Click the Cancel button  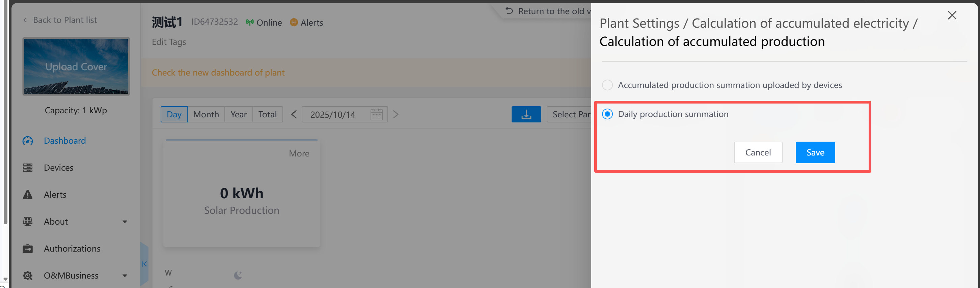(758, 152)
